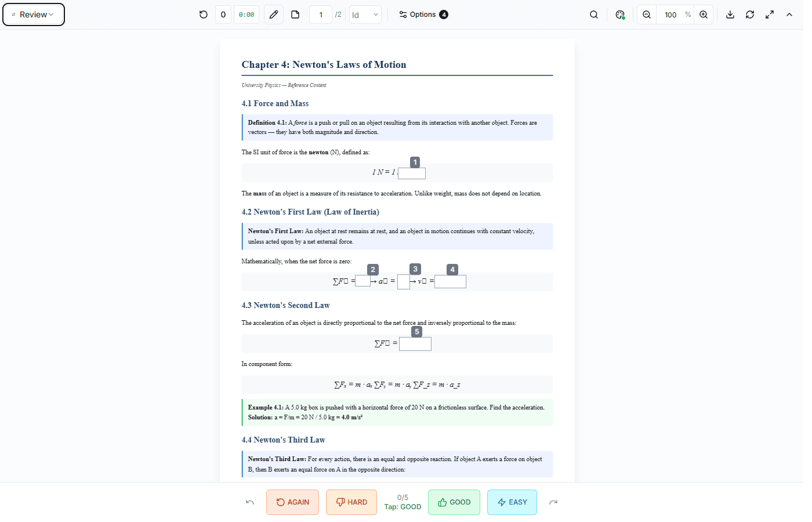Click the page number input field

321,14
